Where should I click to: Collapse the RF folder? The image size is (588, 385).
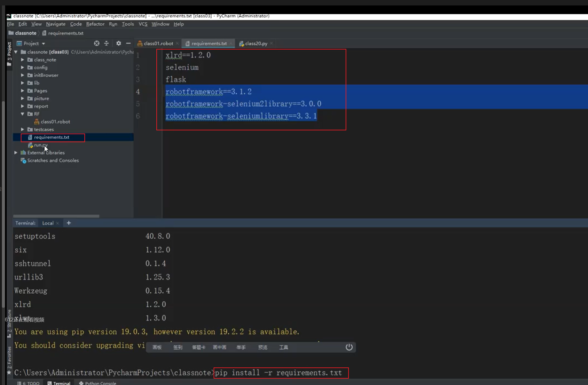[x=22, y=114]
